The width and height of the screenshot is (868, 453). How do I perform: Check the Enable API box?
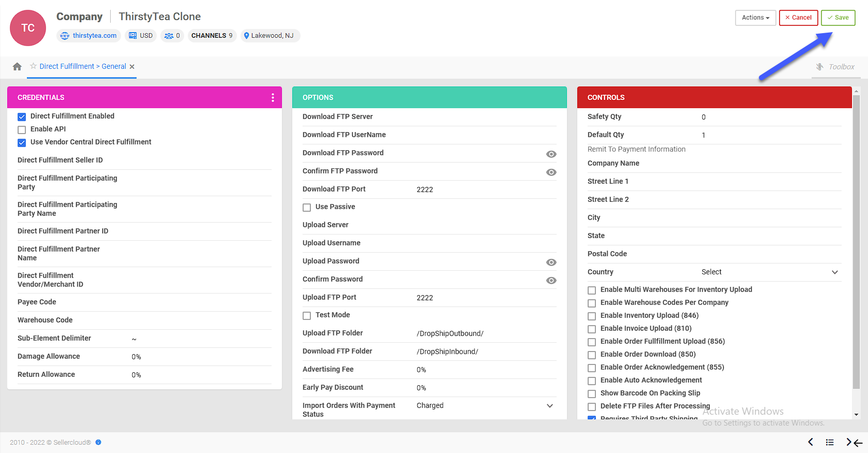(x=22, y=130)
